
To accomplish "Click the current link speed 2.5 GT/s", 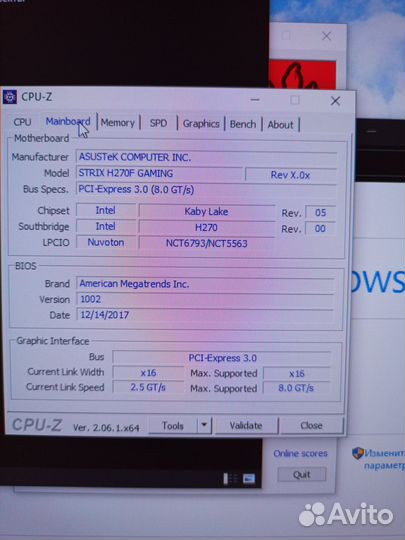I will click(148, 388).
